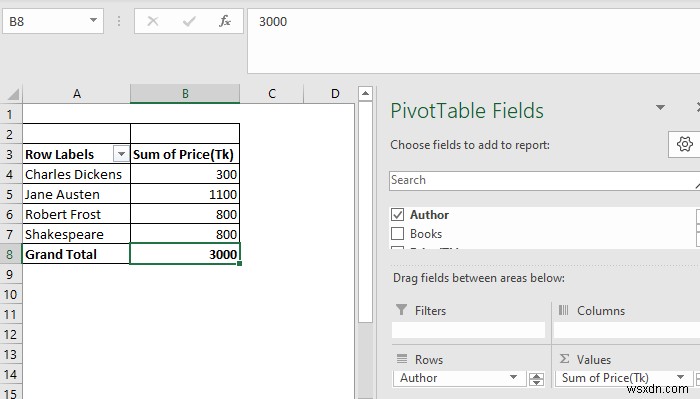
Task: Select the Grand Total label cell
Action: (76, 254)
